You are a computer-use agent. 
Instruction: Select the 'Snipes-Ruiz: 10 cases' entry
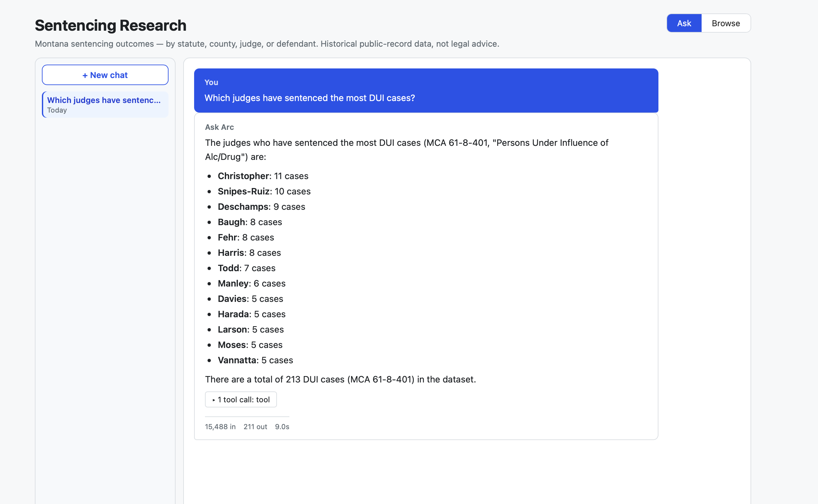click(x=264, y=191)
